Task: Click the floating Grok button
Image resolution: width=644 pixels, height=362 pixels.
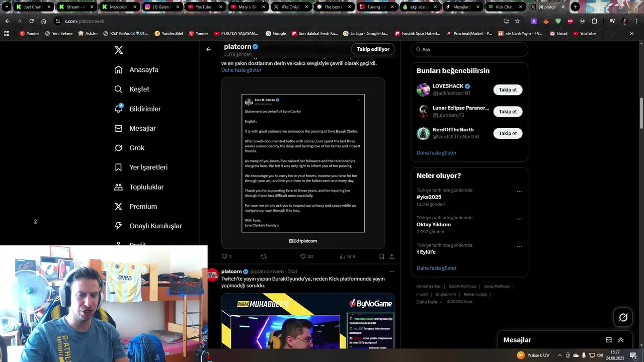Action: [623, 317]
